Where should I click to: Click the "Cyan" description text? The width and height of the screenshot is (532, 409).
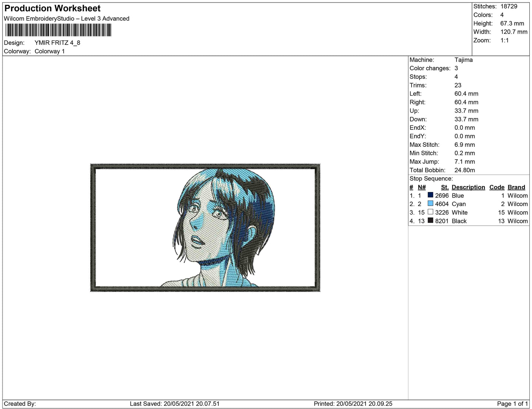click(459, 204)
